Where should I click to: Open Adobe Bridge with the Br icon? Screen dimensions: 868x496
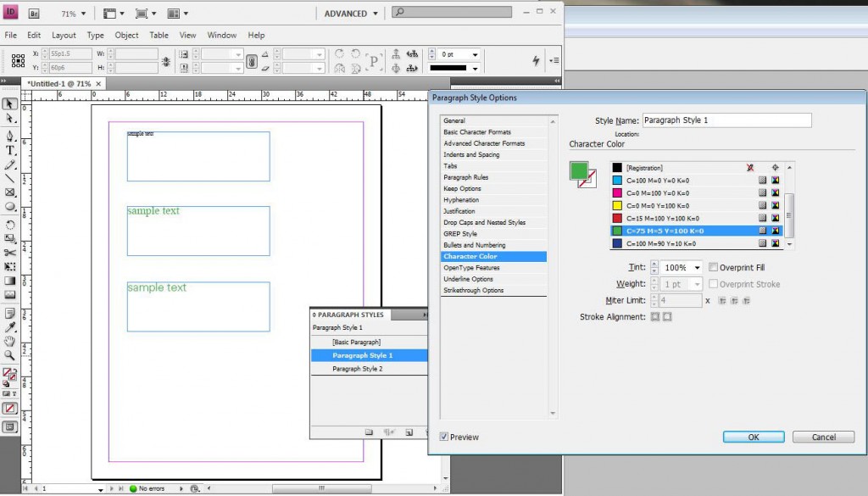click(34, 14)
